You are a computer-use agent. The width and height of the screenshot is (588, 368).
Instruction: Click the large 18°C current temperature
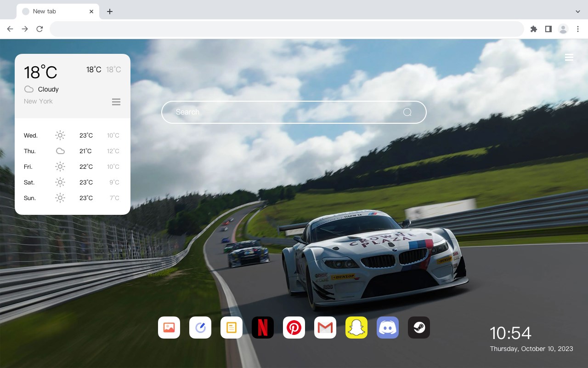pos(40,72)
